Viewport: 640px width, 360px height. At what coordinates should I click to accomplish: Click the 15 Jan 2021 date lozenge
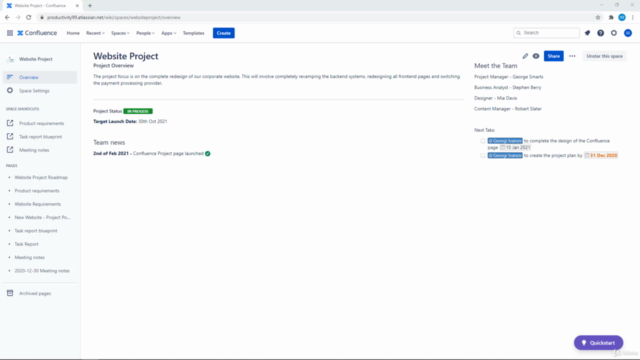pyautogui.click(x=515, y=147)
